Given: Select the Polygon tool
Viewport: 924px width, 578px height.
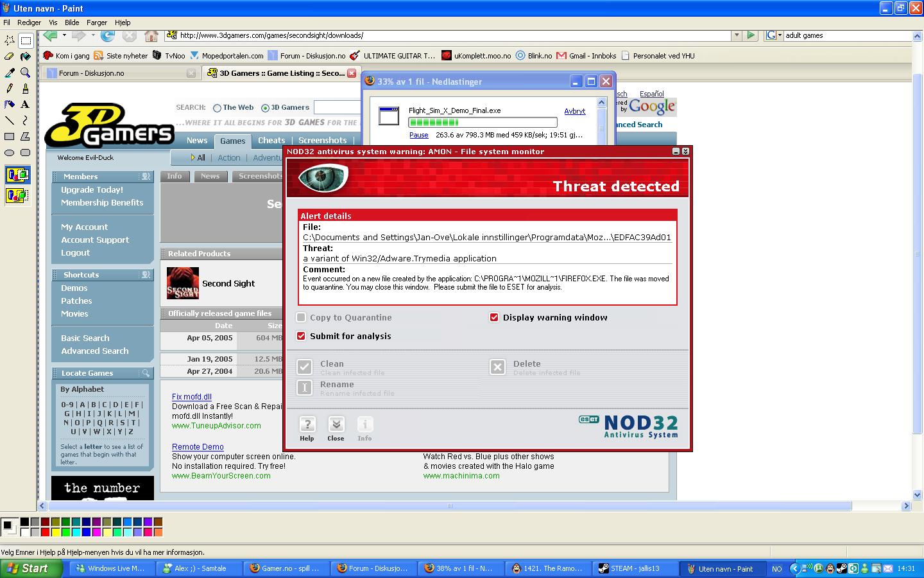Looking at the screenshot, I should tap(26, 136).
